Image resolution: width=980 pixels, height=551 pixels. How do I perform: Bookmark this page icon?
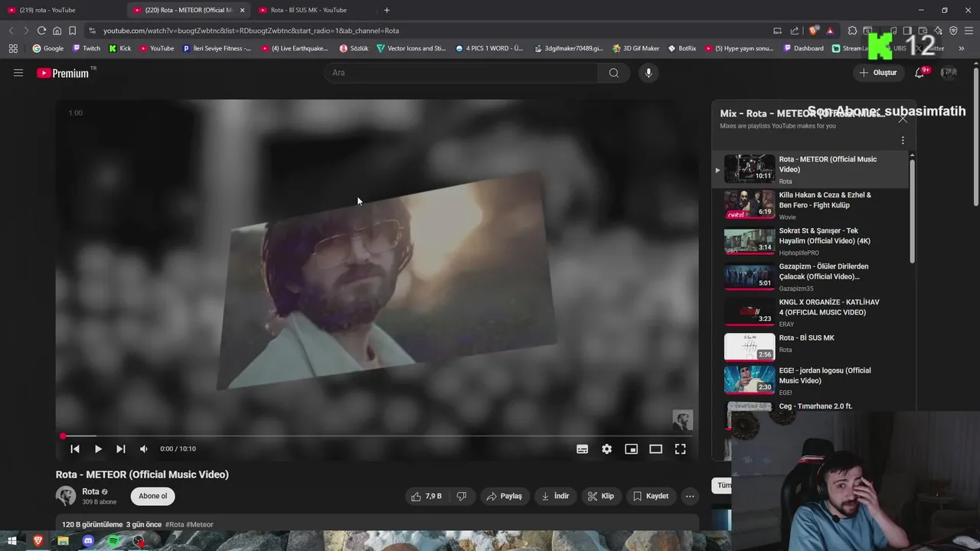(72, 31)
